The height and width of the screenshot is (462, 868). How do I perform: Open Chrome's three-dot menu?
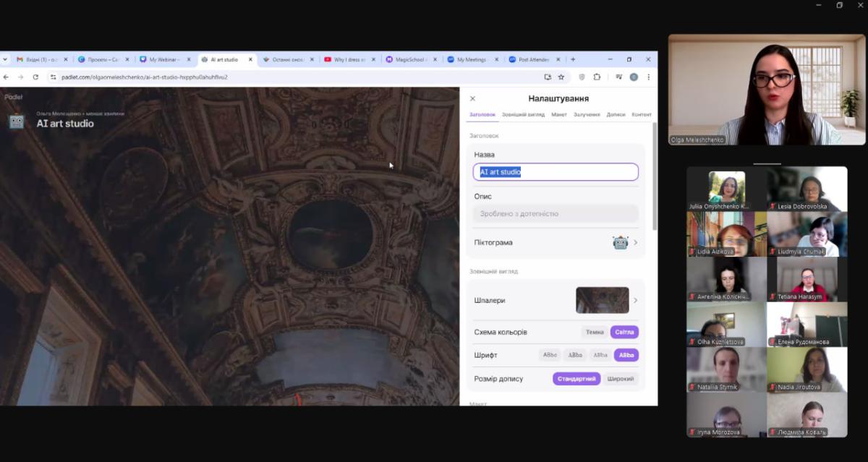click(648, 77)
